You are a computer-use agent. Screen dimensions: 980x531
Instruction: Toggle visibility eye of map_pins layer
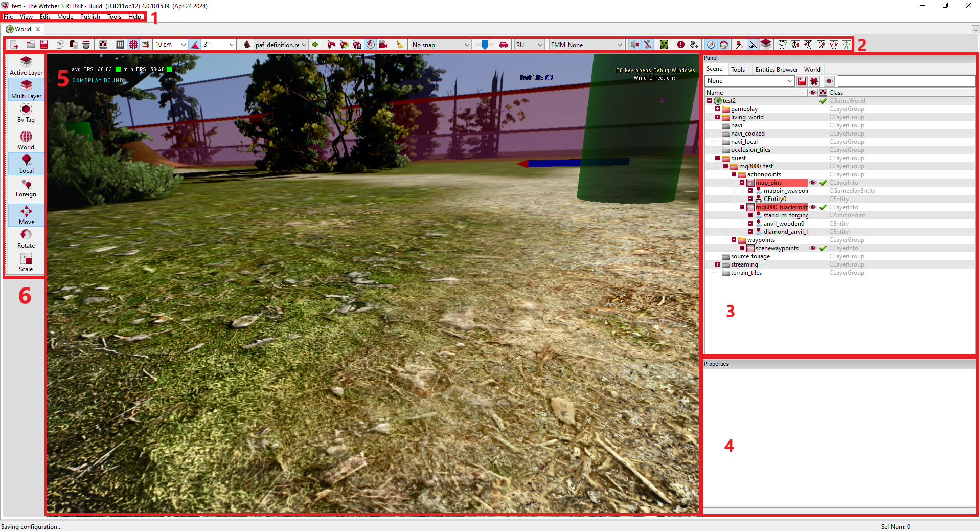813,183
